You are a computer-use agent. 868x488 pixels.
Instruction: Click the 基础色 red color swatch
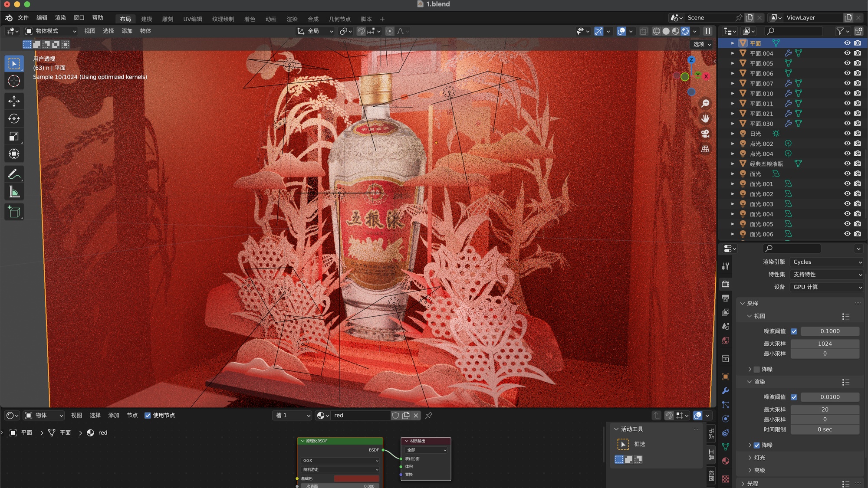coord(356,478)
